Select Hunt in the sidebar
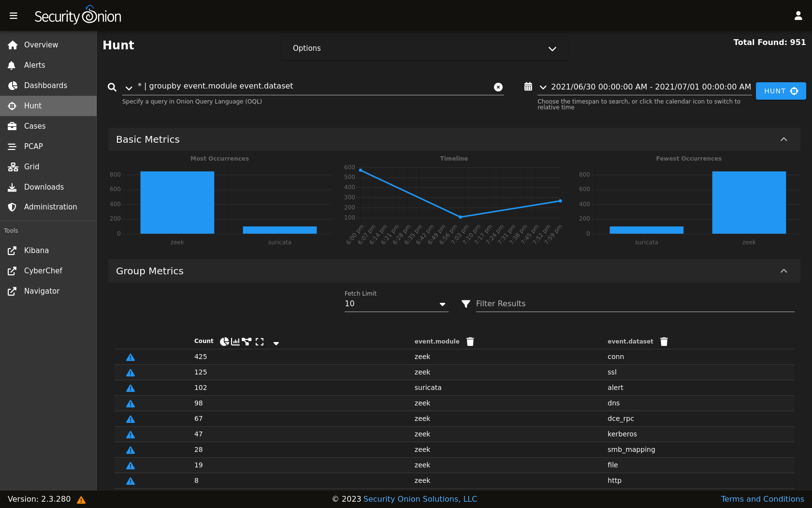This screenshot has width=812, height=508. tap(48, 106)
